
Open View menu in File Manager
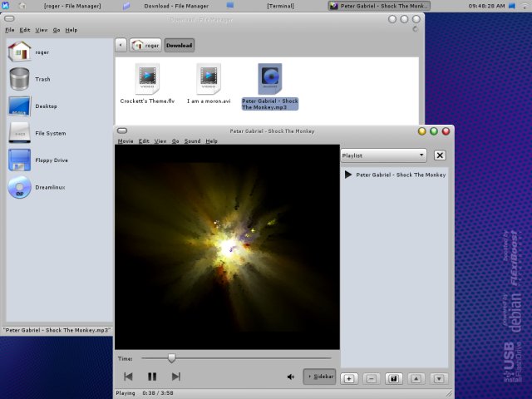point(42,30)
